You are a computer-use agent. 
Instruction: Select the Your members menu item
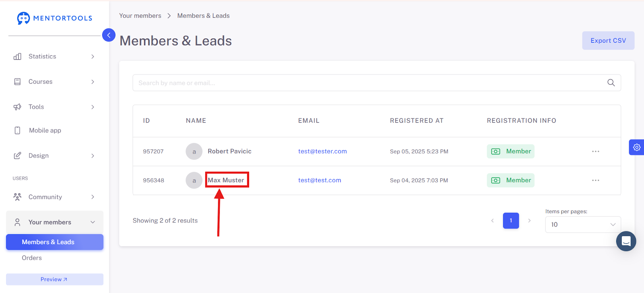(55, 222)
